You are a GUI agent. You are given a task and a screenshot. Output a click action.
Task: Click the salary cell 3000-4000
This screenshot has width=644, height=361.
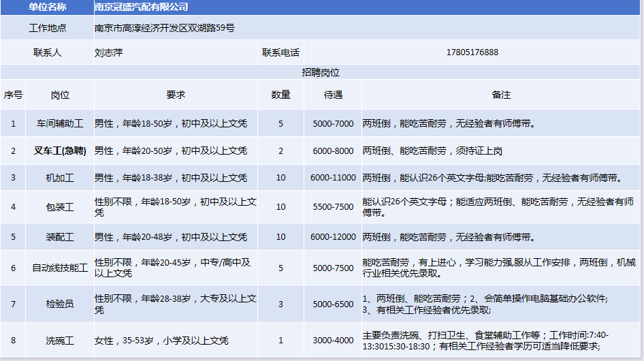(x=333, y=340)
